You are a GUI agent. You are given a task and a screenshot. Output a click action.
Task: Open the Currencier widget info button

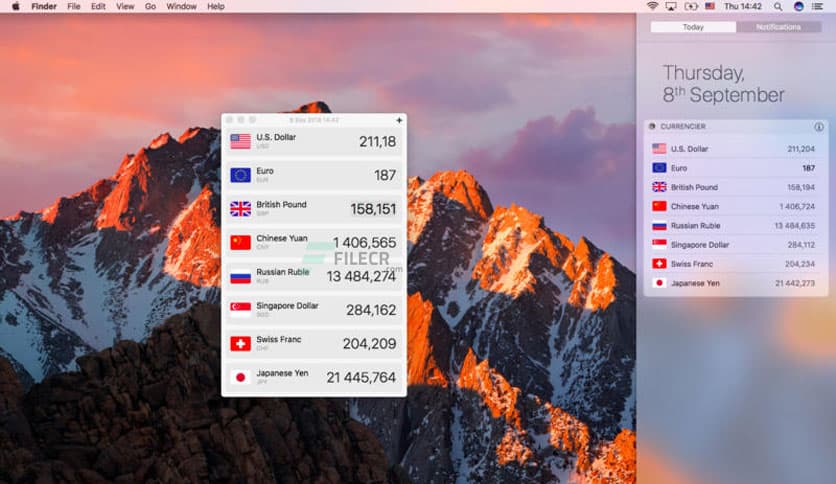(x=818, y=127)
